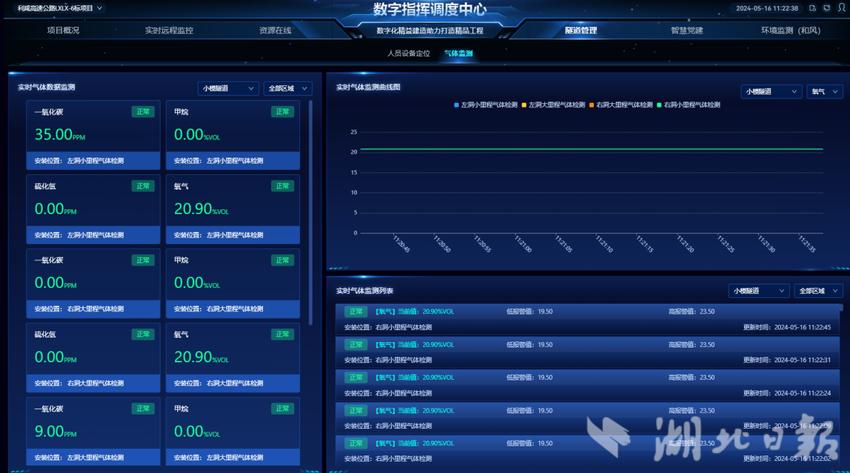
Task: Click 正常 badge in row updated 11:22:31
Action: pyautogui.click(x=356, y=345)
